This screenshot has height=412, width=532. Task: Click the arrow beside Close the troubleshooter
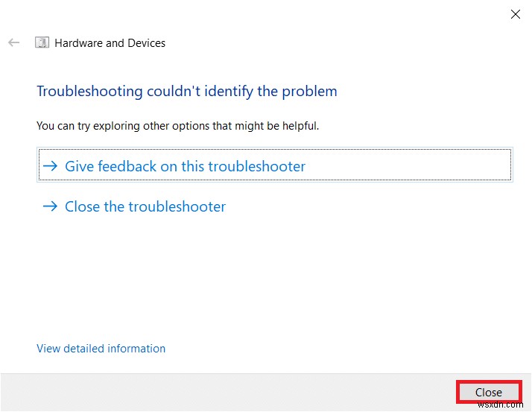click(50, 206)
